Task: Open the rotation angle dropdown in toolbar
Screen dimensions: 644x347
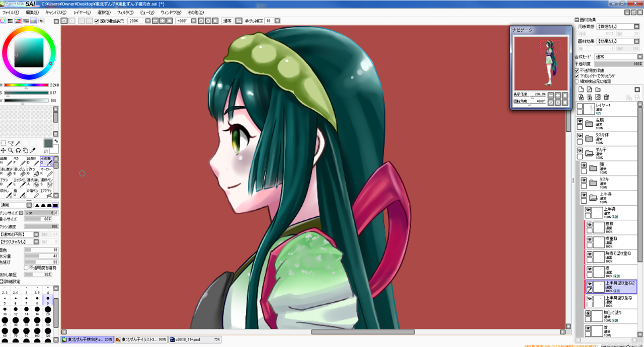Action: coord(193,21)
